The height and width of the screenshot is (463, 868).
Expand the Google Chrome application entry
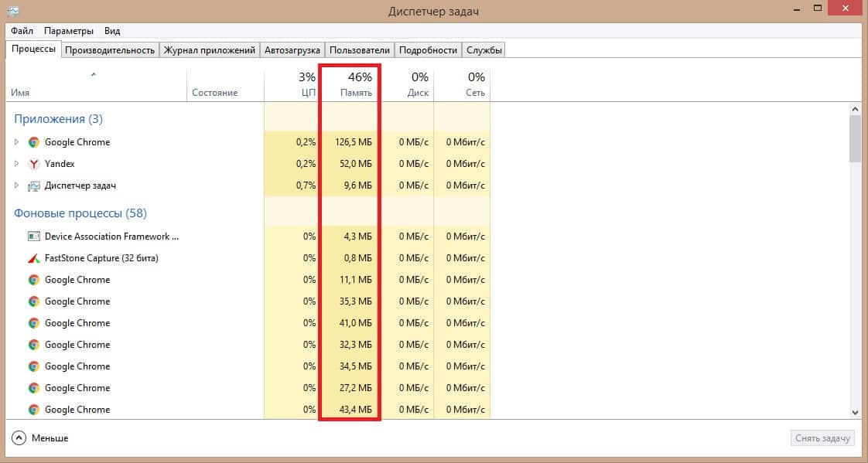click(x=17, y=142)
